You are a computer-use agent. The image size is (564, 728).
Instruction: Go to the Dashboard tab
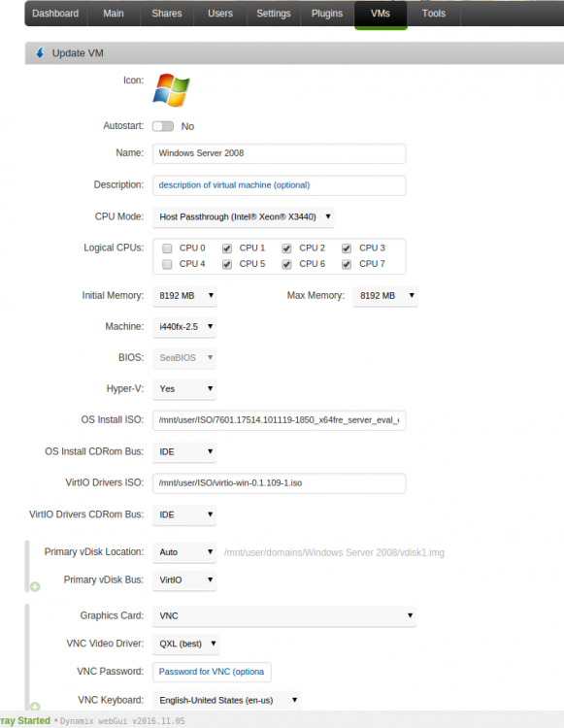point(55,14)
